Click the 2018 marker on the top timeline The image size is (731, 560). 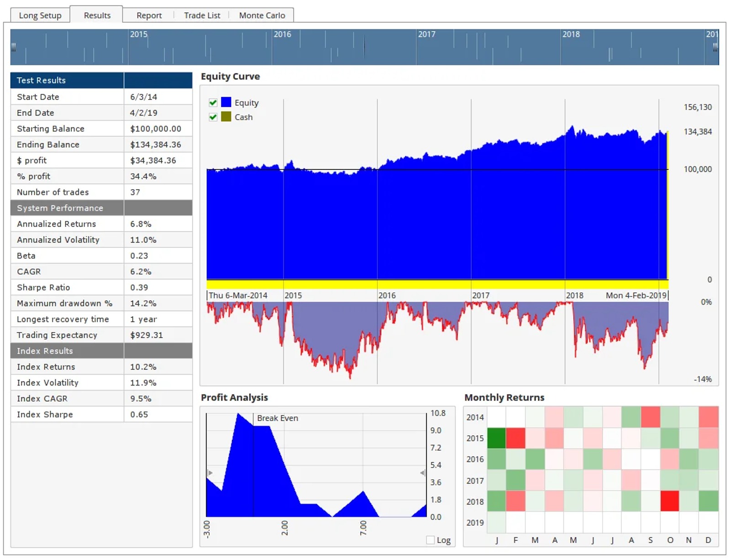click(571, 34)
